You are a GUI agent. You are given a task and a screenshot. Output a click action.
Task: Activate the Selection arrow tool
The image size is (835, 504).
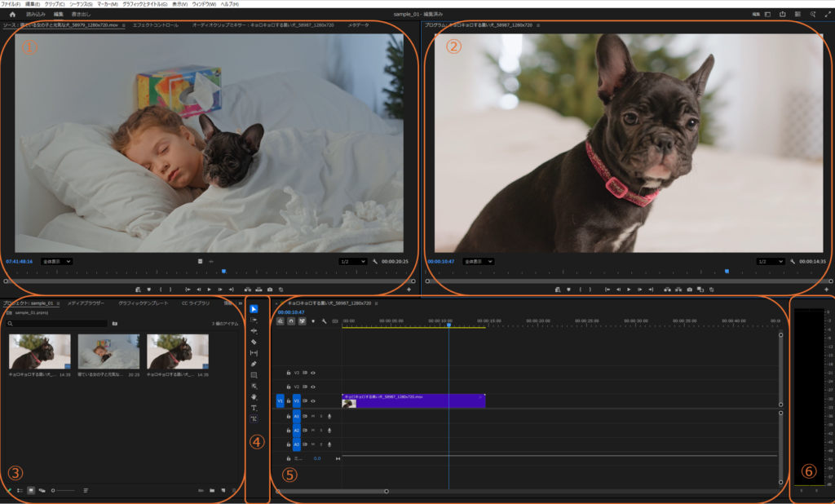(x=254, y=309)
